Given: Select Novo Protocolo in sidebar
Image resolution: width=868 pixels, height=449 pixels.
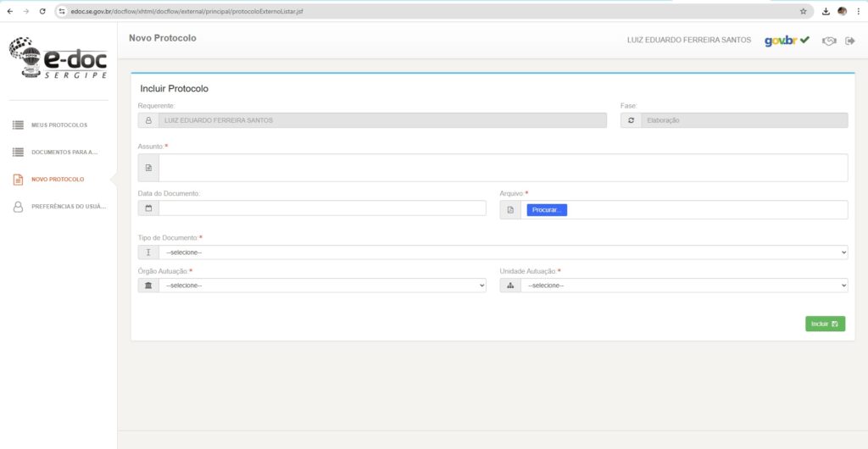Looking at the screenshot, I should (58, 180).
